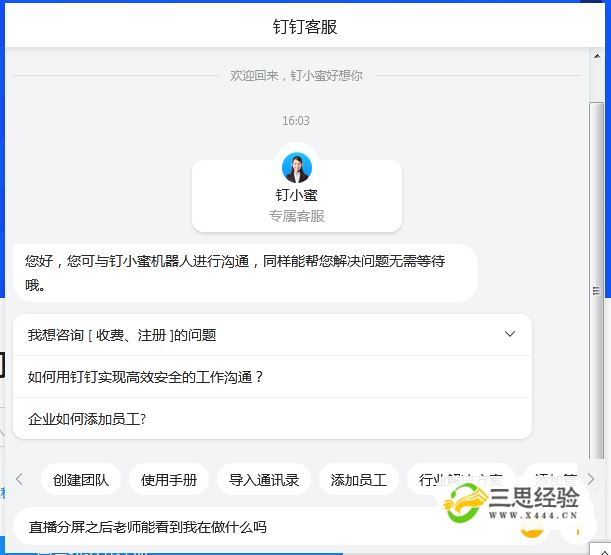
Task: Show previous quick chips with left arrow
Action: pyautogui.click(x=19, y=479)
